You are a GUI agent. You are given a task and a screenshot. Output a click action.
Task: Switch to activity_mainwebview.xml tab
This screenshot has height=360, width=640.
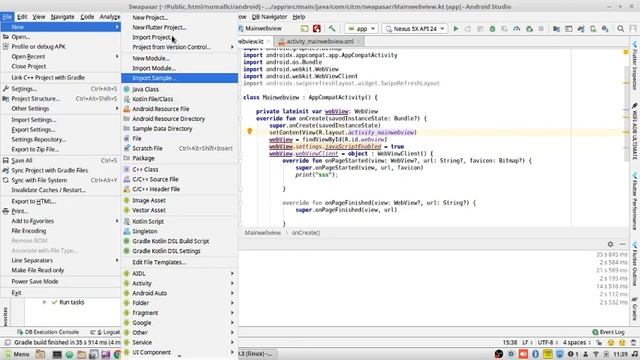point(320,41)
